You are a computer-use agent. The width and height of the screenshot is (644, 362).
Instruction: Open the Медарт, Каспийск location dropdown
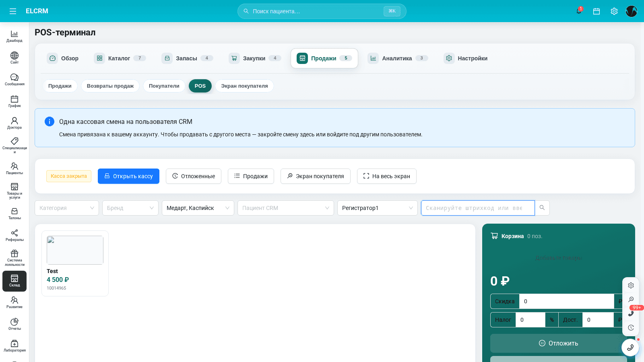(198, 208)
